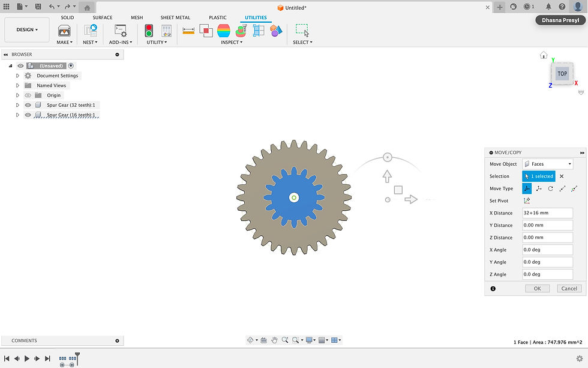Open the 3D Print Make tool
Image resolution: width=588 pixels, height=368 pixels.
point(65,31)
